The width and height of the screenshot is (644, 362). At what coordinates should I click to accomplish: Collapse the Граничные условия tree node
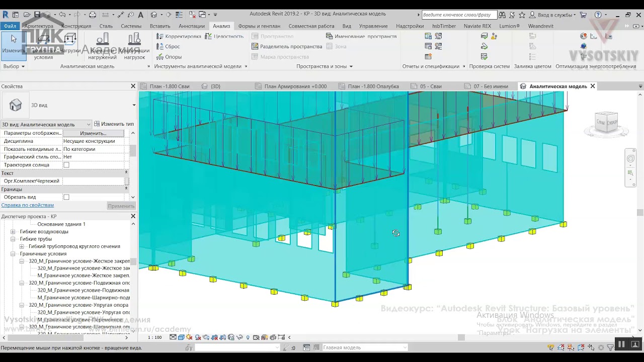pyautogui.click(x=13, y=254)
